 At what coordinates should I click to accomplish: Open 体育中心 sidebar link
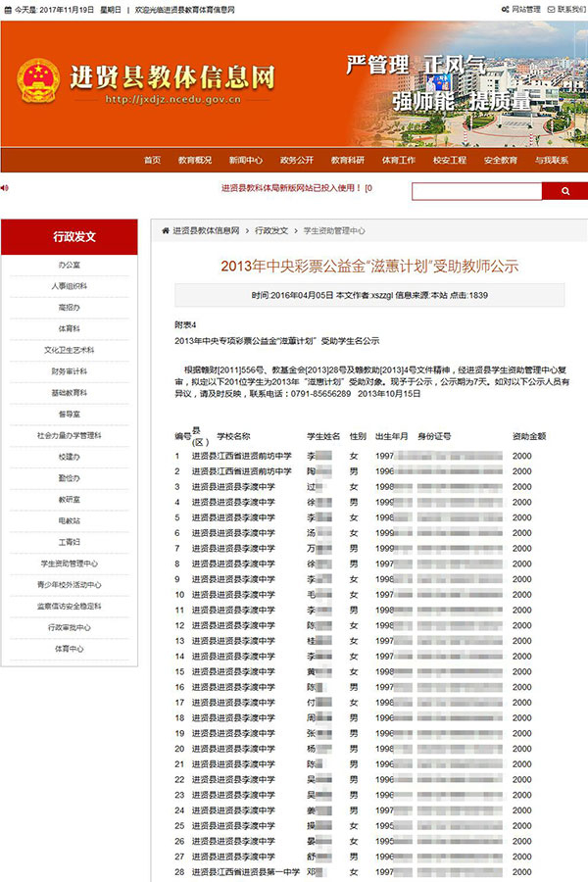(x=69, y=649)
